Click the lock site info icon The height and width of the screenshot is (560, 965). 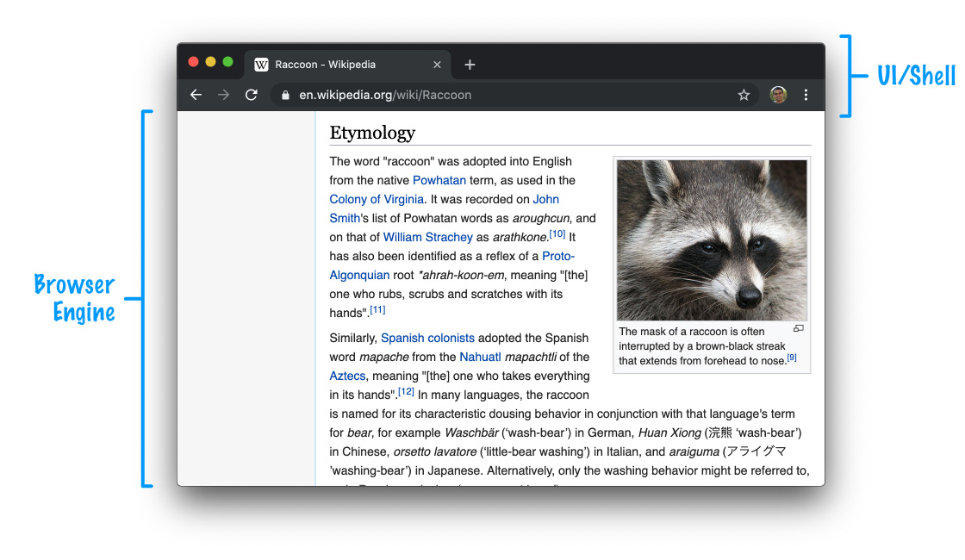click(x=285, y=95)
